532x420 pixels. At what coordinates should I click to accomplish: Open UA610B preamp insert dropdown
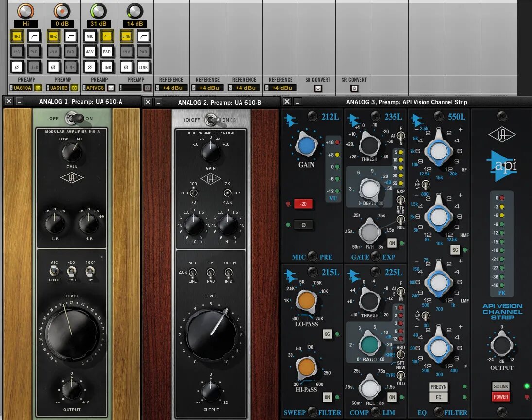click(x=57, y=88)
